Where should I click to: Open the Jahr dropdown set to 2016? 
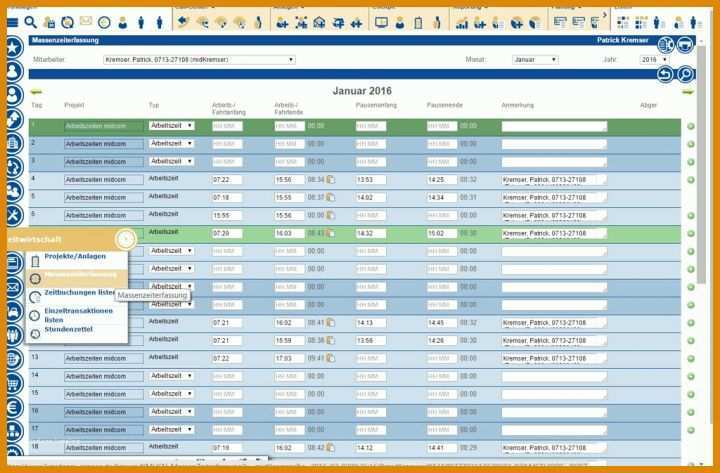(x=654, y=60)
